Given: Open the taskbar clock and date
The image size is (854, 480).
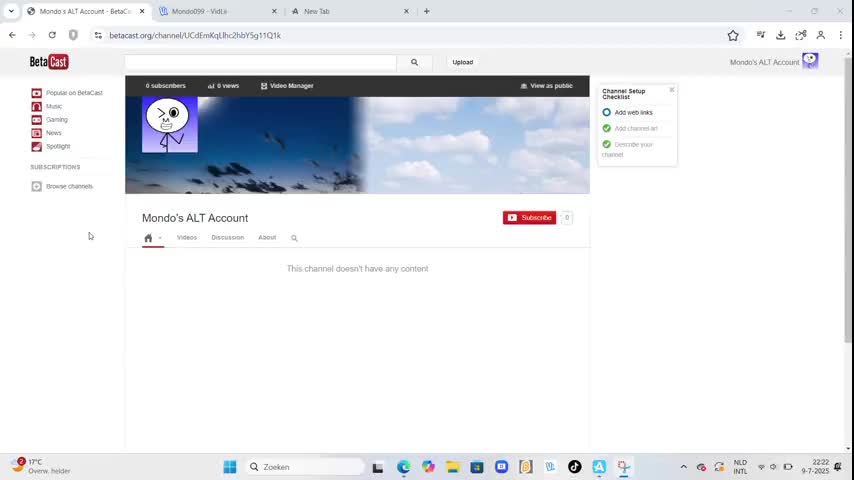Looking at the screenshot, I should 815,466.
